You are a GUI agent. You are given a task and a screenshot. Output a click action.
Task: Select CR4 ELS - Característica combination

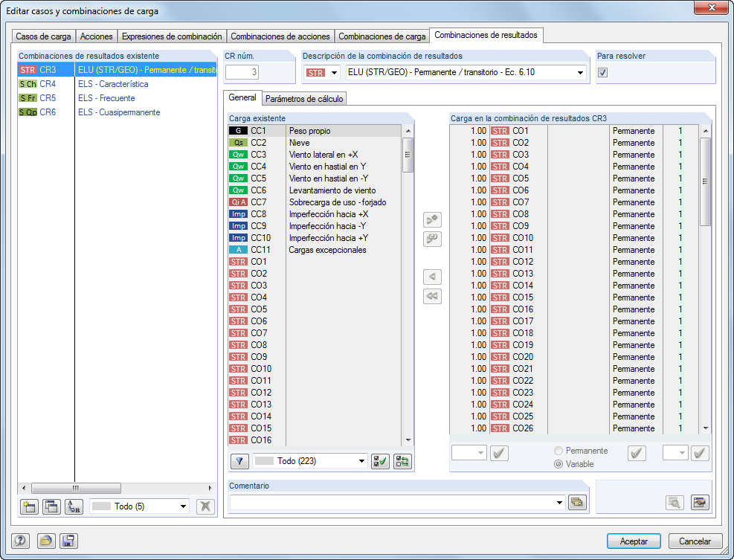point(117,84)
